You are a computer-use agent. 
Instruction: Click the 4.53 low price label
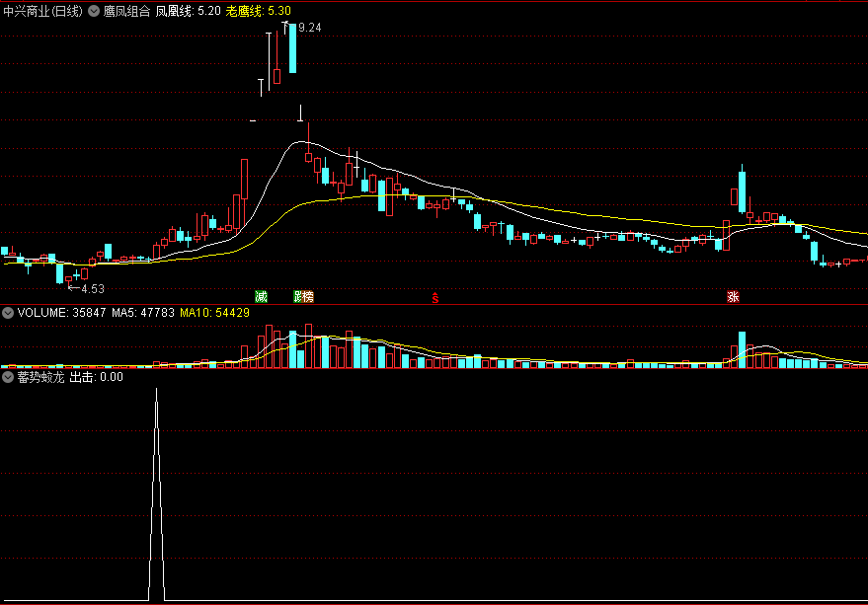93,289
